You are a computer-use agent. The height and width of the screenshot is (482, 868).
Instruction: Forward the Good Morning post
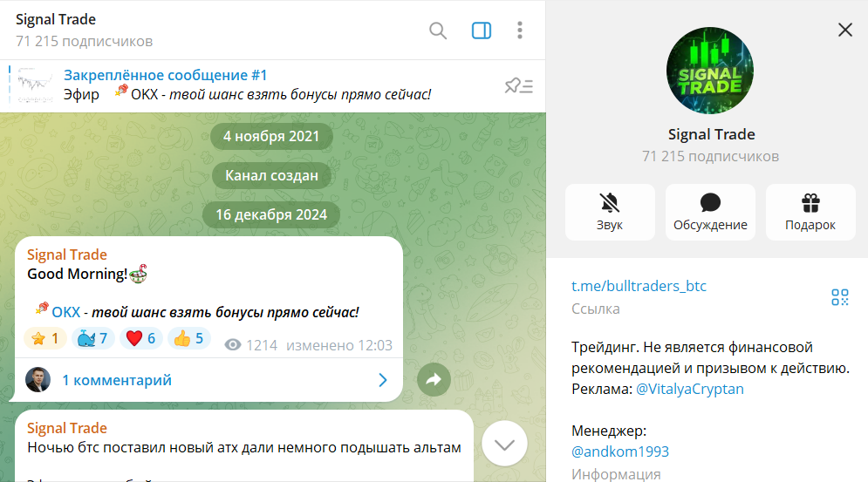[x=434, y=380]
